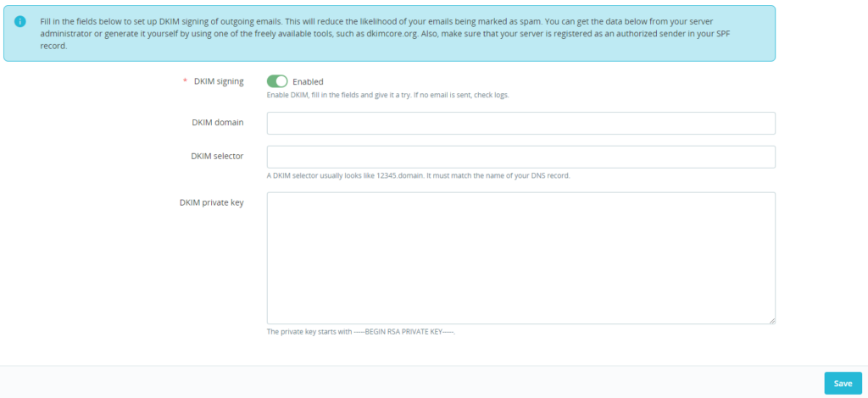The image size is (868, 398).
Task: Click the blue info icon in the banner
Action: pos(20,21)
